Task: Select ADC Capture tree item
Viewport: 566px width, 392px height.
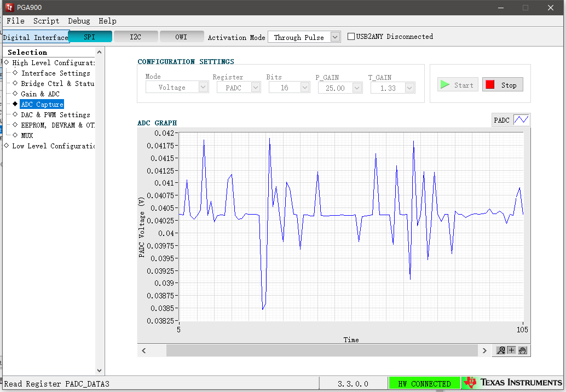Action: coord(42,105)
